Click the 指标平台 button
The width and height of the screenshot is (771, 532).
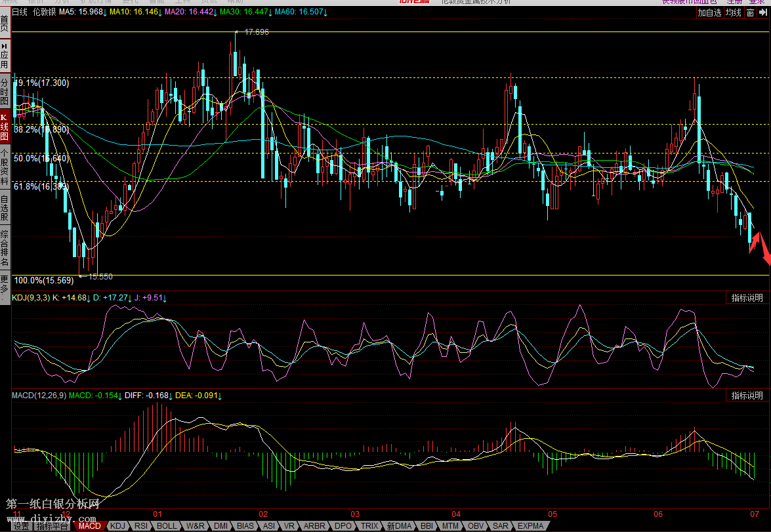[52, 526]
